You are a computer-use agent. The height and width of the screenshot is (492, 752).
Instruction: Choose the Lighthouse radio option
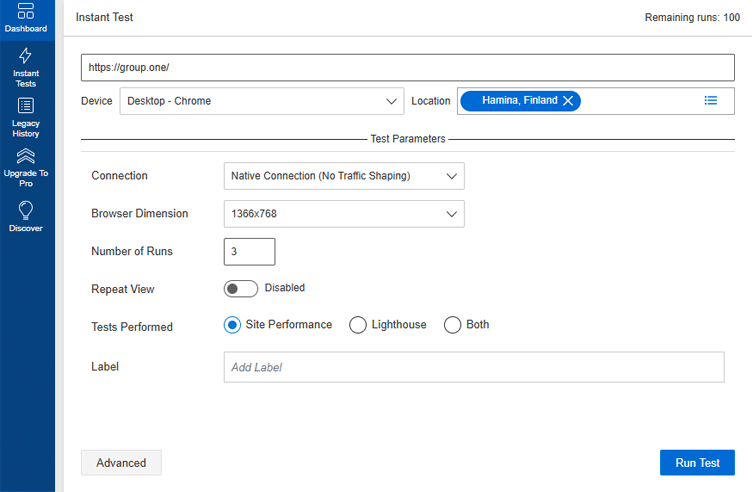click(x=358, y=325)
